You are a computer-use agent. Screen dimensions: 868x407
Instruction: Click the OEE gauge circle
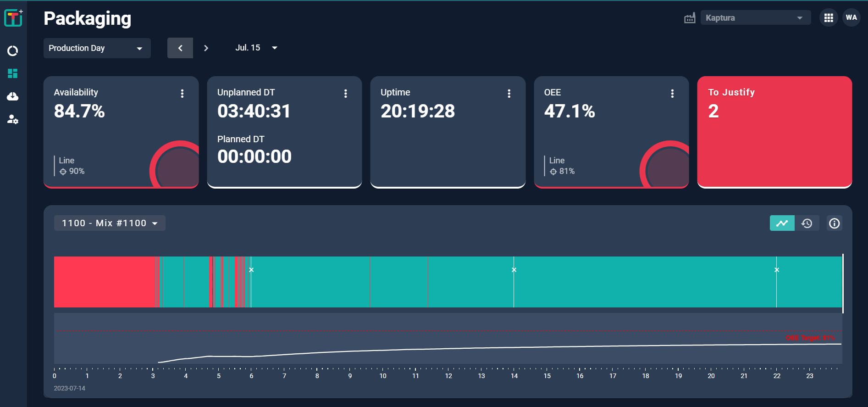coord(665,165)
